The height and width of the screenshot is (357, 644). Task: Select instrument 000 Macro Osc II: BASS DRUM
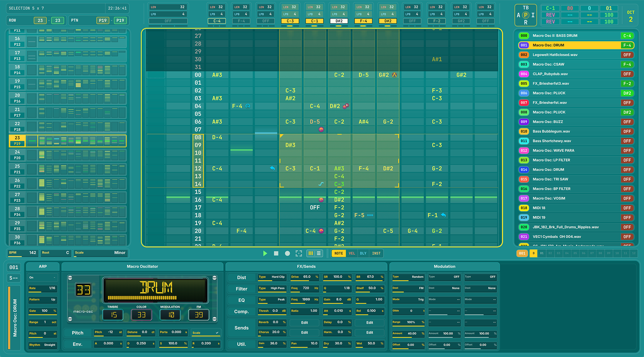tap(576, 36)
